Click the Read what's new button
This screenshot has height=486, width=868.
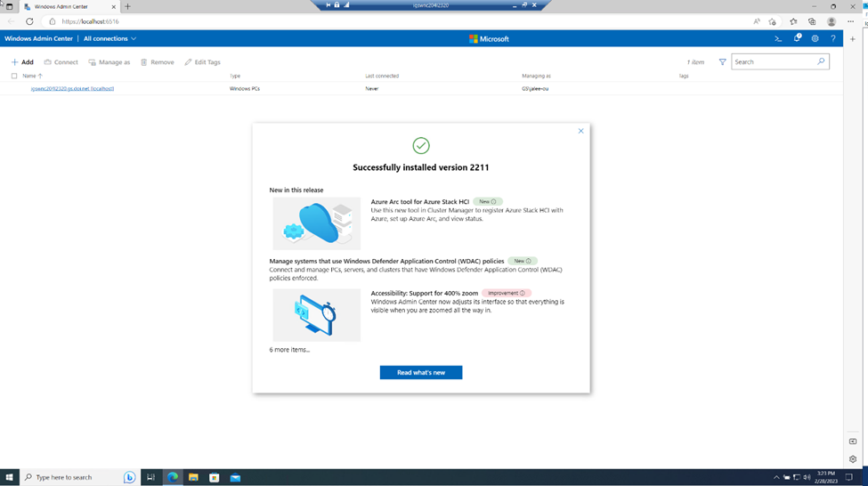click(421, 373)
